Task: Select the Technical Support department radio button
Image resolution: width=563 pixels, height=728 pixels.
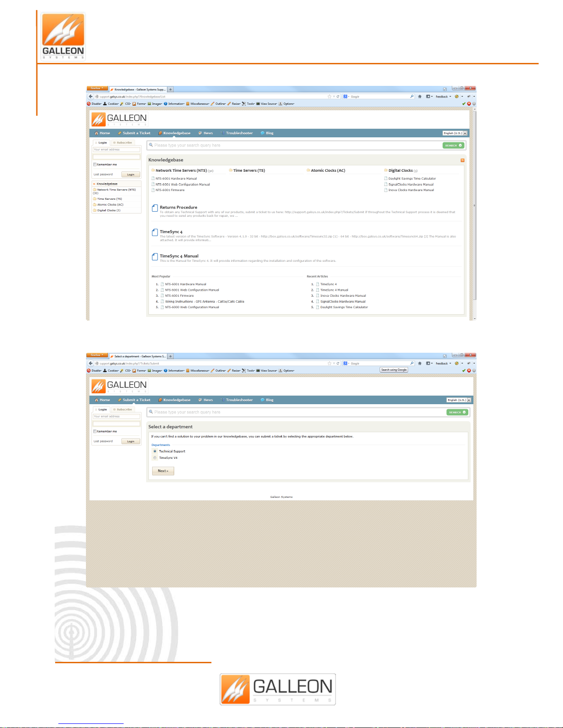Action: click(155, 451)
